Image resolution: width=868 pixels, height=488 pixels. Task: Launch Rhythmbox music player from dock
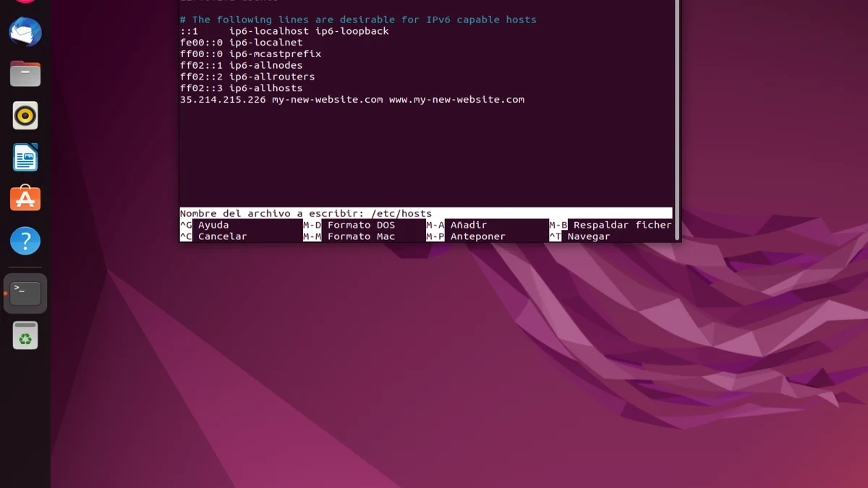(x=25, y=115)
